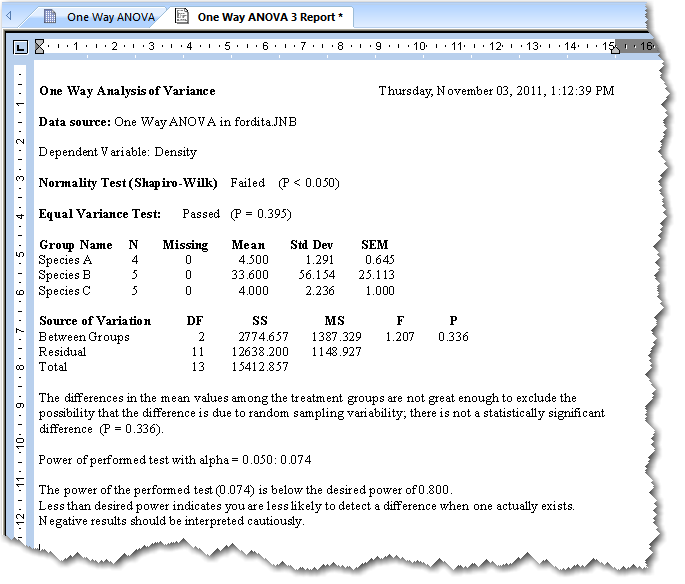
Task: Click Species B SEM value '25.113'
Action: tap(377, 275)
